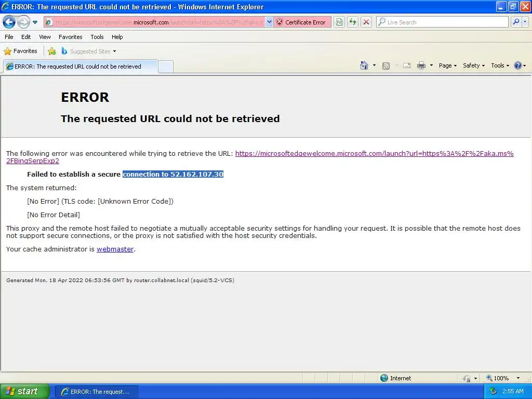Image resolution: width=532 pixels, height=399 pixels.
Task: Click the 'The system returned:' text
Action: click(x=42, y=188)
